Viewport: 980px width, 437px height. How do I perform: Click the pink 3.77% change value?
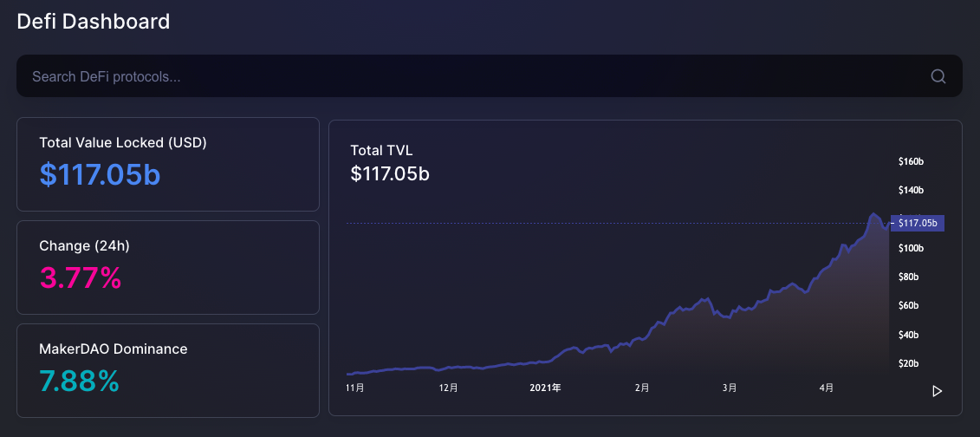81,277
